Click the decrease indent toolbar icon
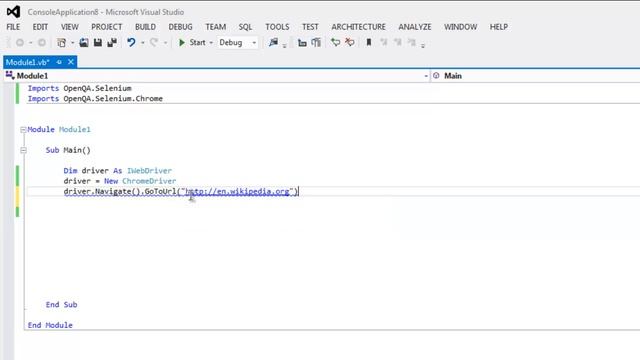The width and height of the screenshot is (640, 360). (302, 42)
